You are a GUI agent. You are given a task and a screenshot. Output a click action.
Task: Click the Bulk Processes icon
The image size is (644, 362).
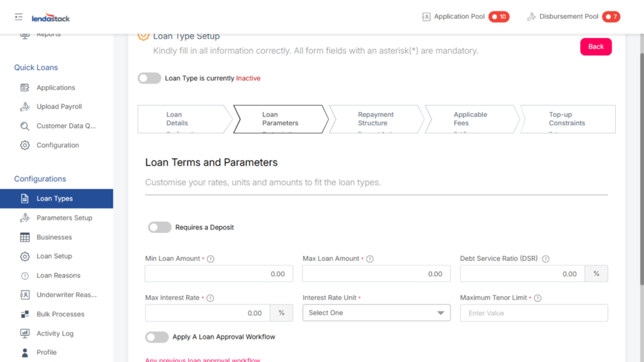25,314
